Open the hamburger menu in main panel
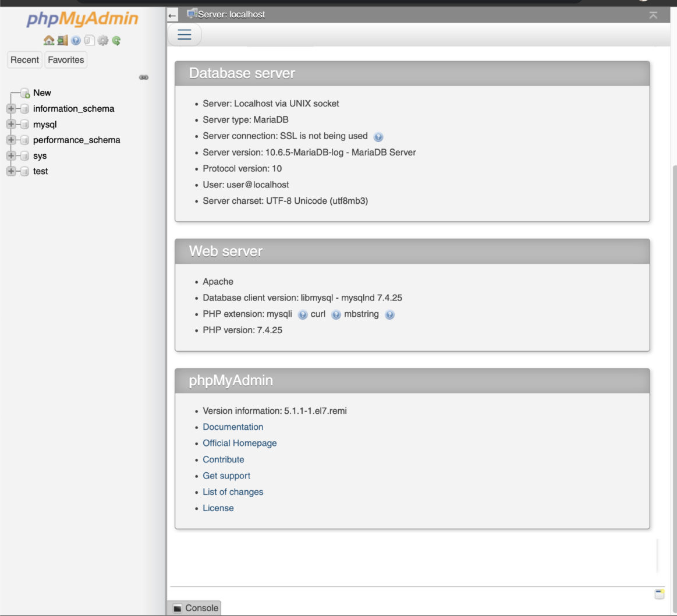This screenshot has width=677, height=616. point(183,34)
